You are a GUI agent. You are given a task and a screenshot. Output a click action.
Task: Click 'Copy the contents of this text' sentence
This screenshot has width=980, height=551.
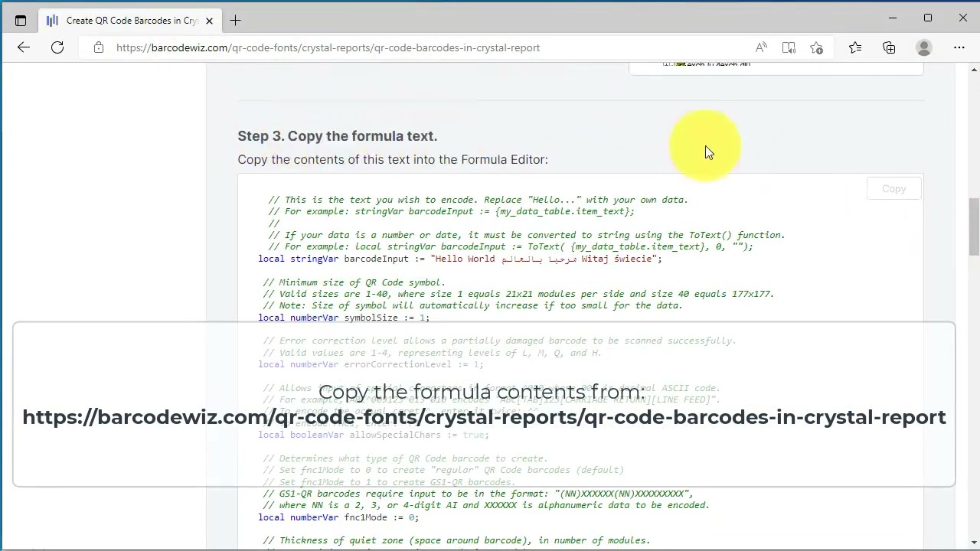click(x=393, y=159)
